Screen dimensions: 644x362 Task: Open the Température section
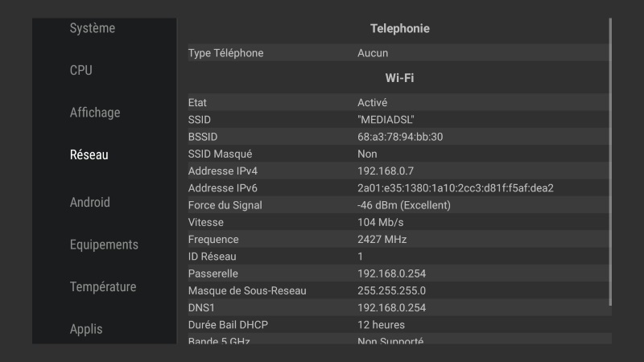click(103, 287)
